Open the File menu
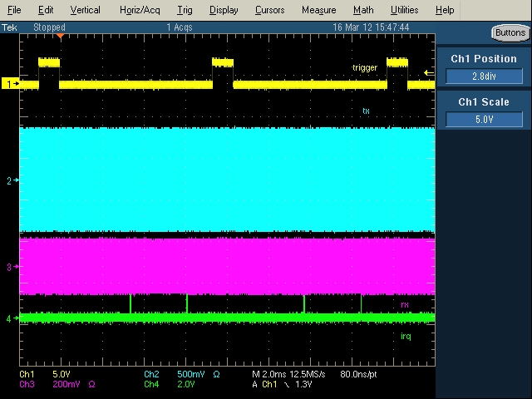The height and width of the screenshot is (399, 532). click(14, 10)
